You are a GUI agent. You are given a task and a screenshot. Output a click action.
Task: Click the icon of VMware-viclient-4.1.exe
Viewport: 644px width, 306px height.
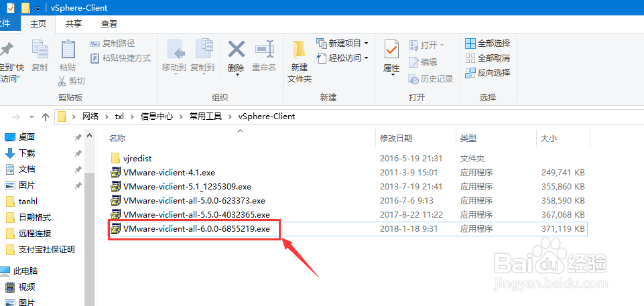click(115, 173)
